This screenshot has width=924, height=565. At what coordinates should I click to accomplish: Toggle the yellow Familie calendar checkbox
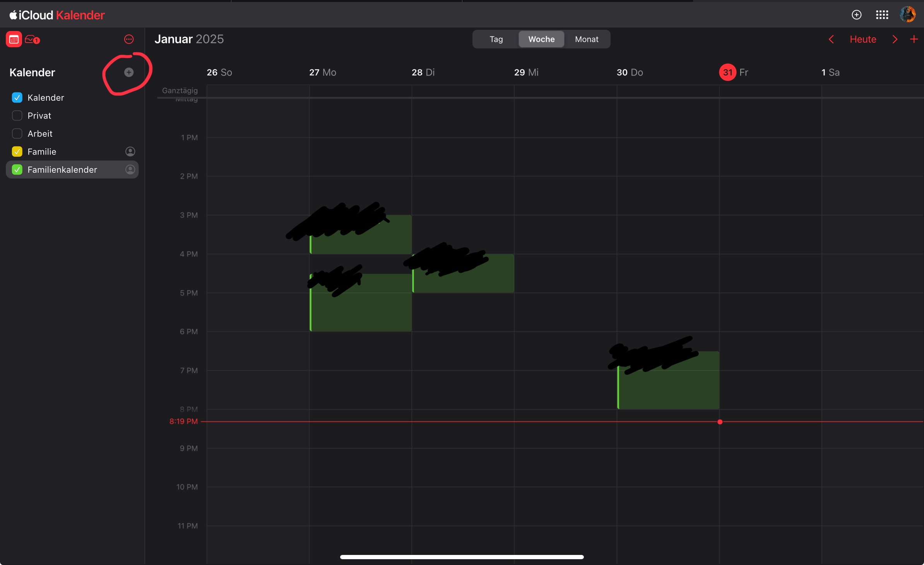(17, 151)
